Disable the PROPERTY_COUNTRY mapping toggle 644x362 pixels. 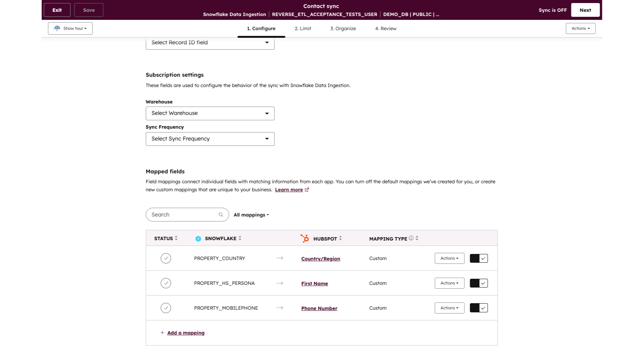(x=478, y=258)
